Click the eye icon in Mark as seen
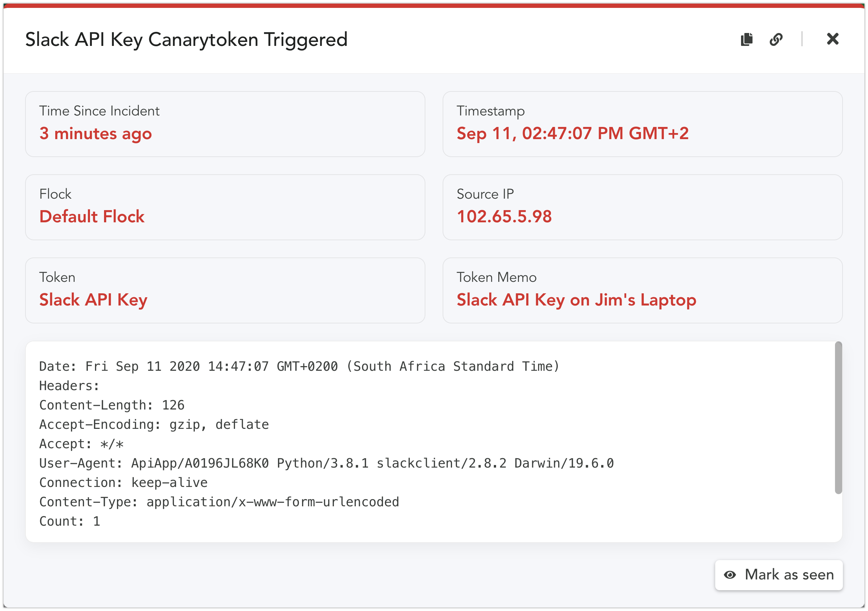The height and width of the screenshot is (611, 868). [730, 575]
